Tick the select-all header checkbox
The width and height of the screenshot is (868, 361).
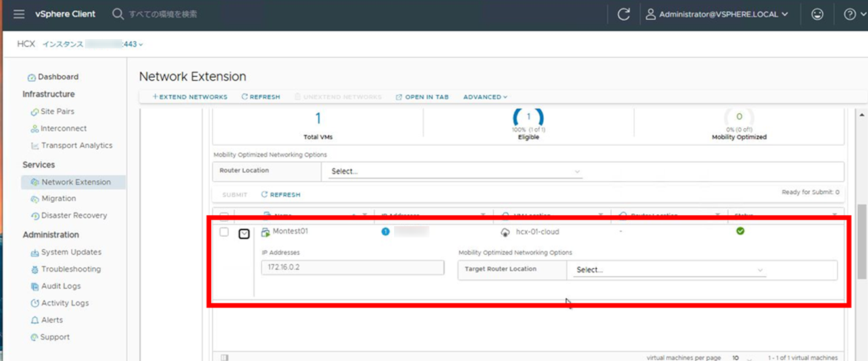[x=224, y=216]
